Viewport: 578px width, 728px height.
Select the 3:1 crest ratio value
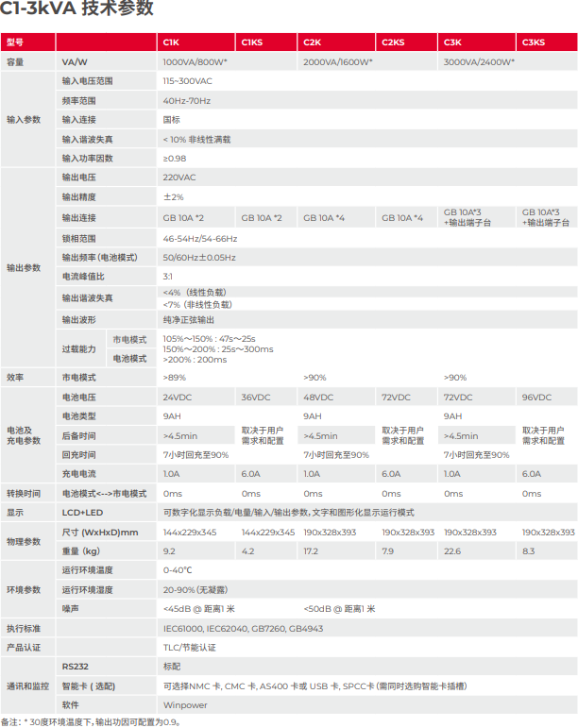tap(167, 277)
